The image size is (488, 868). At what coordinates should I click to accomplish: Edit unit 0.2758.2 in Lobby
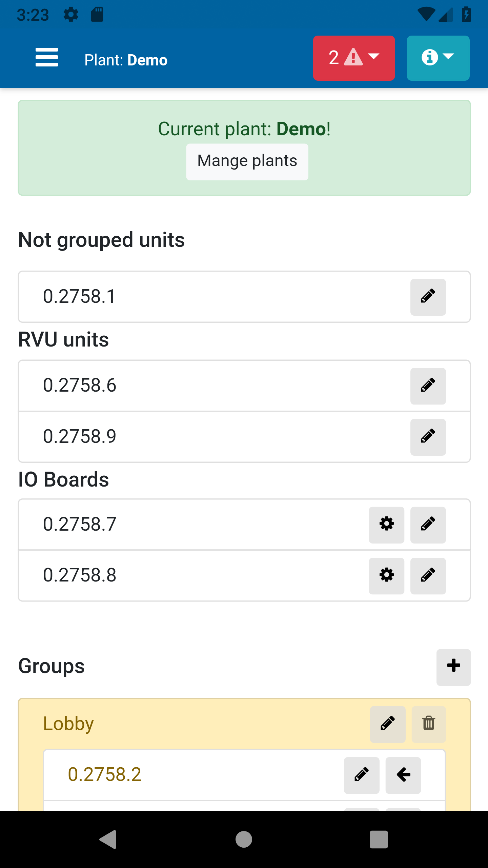click(x=362, y=775)
